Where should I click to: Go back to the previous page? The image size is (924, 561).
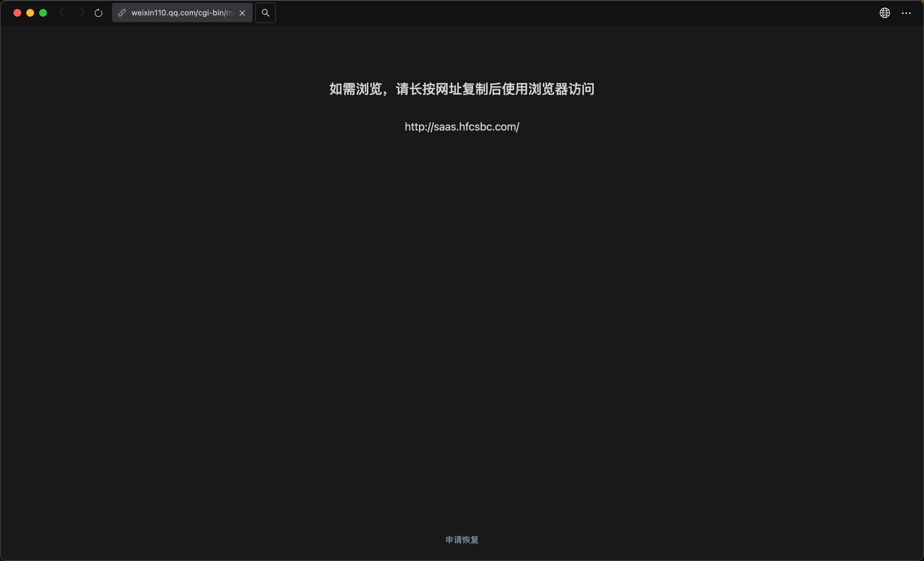pos(62,13)
